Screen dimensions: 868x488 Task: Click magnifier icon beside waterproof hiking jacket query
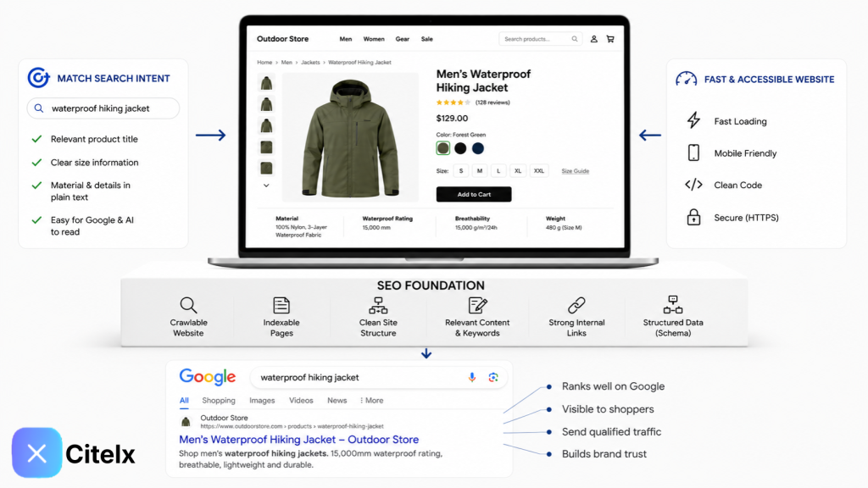click(39, 108)
